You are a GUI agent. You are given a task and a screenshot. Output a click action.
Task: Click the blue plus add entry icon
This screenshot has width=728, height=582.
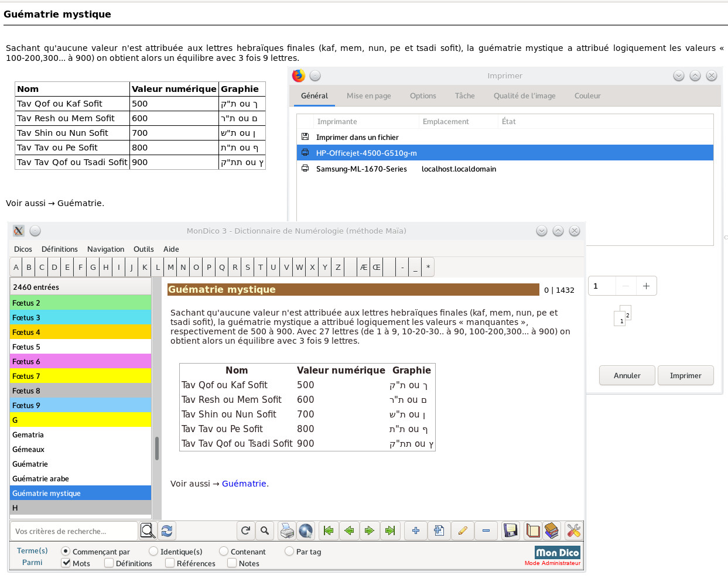(x=416, y=531)
